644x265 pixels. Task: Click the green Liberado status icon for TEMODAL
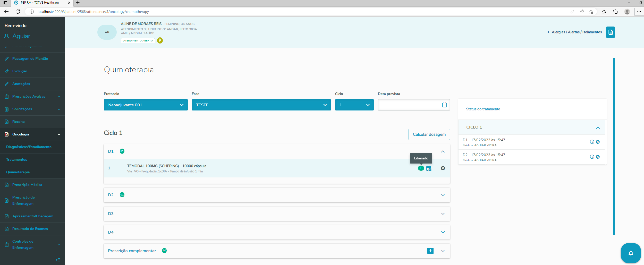pos(421,168)
